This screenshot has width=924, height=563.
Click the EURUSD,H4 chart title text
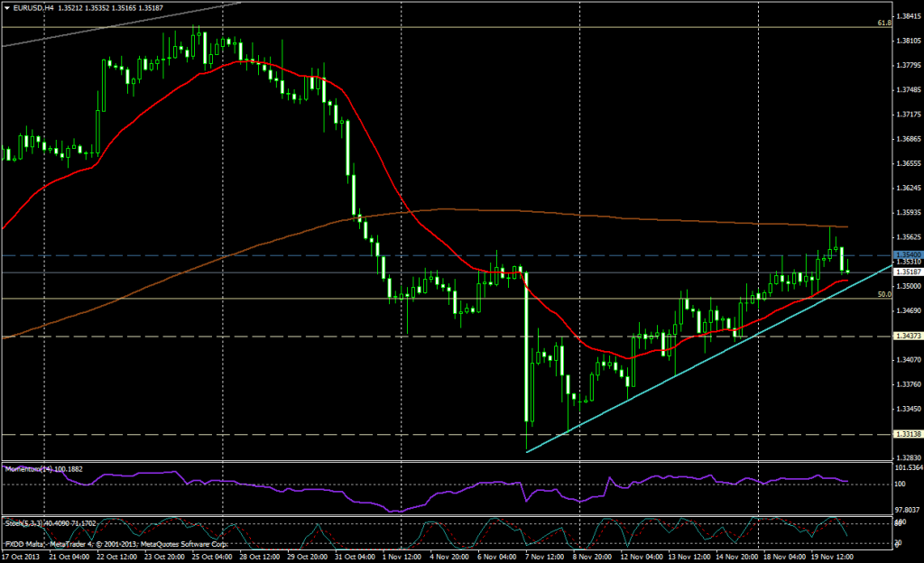coord(37,9)
